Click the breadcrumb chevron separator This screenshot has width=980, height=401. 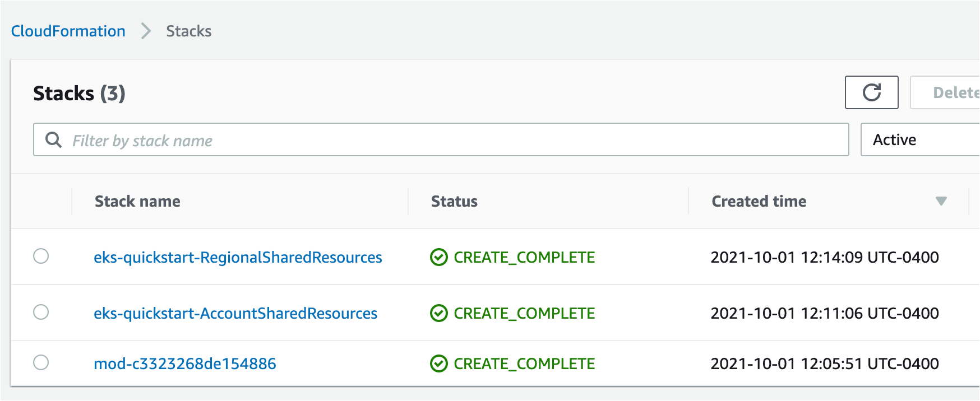click(146, 31)
